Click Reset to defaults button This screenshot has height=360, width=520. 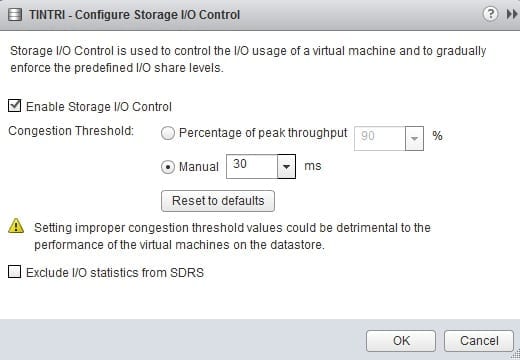tap(218, 201)
